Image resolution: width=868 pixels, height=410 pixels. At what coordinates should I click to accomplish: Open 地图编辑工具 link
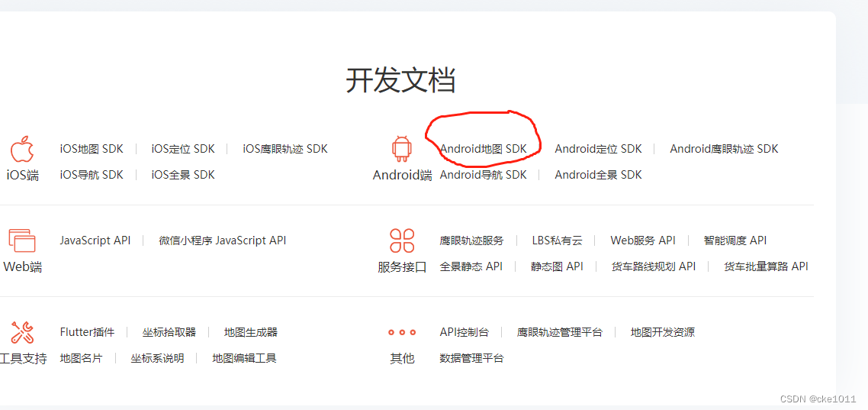(x=244, y=358)
